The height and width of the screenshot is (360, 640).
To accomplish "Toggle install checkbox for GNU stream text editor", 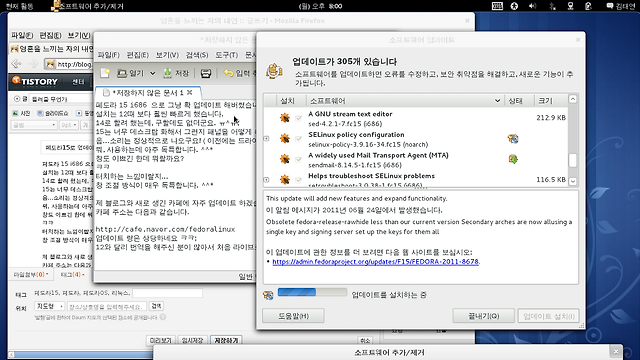I will tap(298, 118).
